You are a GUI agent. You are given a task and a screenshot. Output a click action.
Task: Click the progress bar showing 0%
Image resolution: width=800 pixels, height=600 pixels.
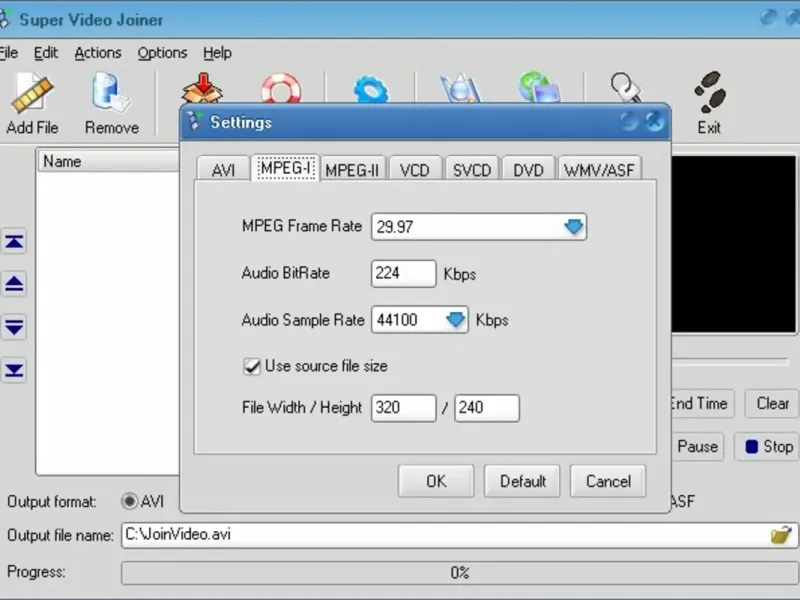pos(460,572)
